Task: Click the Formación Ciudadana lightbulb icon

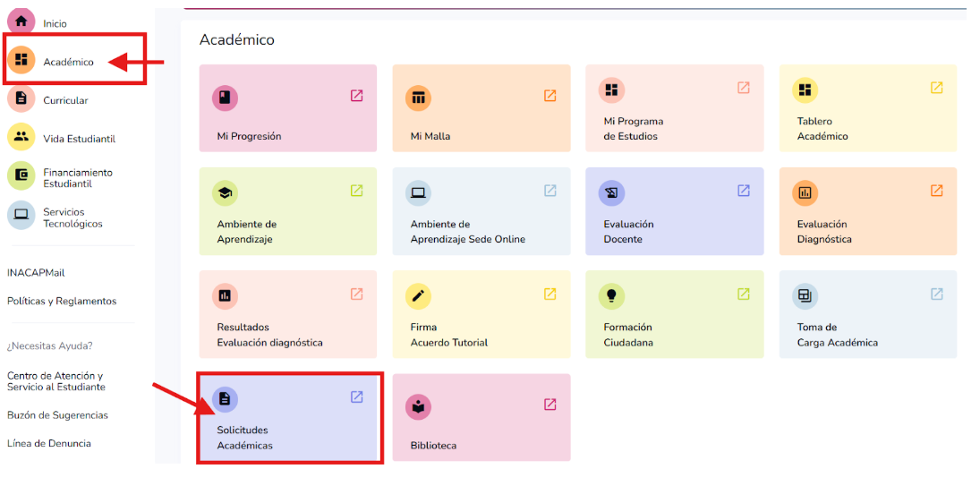Action: click(611, 296)
